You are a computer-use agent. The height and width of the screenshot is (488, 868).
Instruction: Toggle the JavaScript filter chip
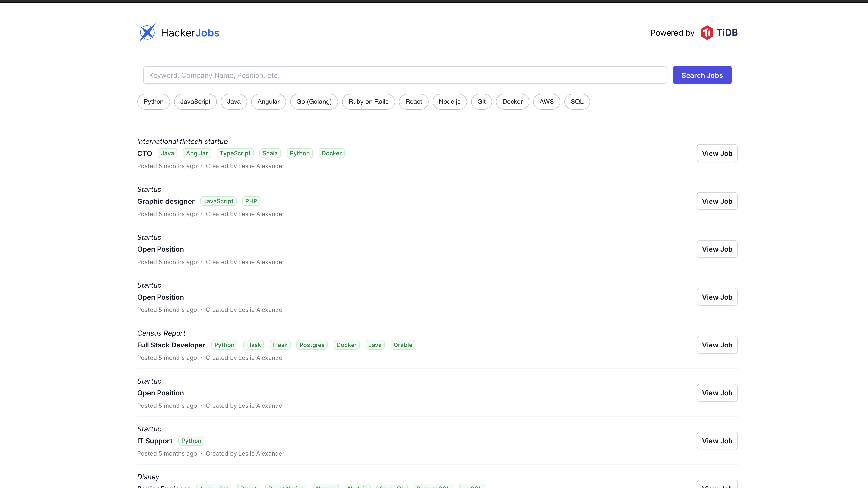tap(195, 102)
